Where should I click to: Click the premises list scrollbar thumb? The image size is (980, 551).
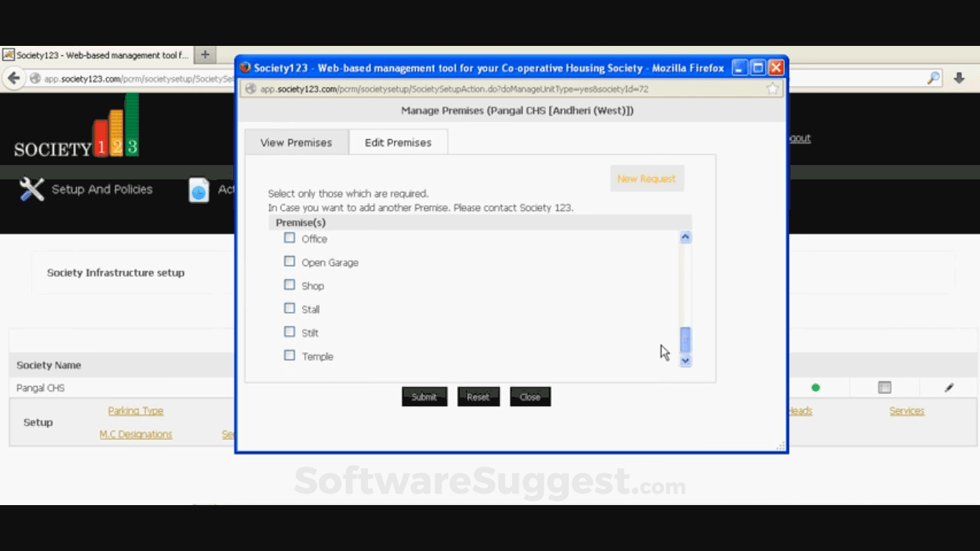point(685,340)
